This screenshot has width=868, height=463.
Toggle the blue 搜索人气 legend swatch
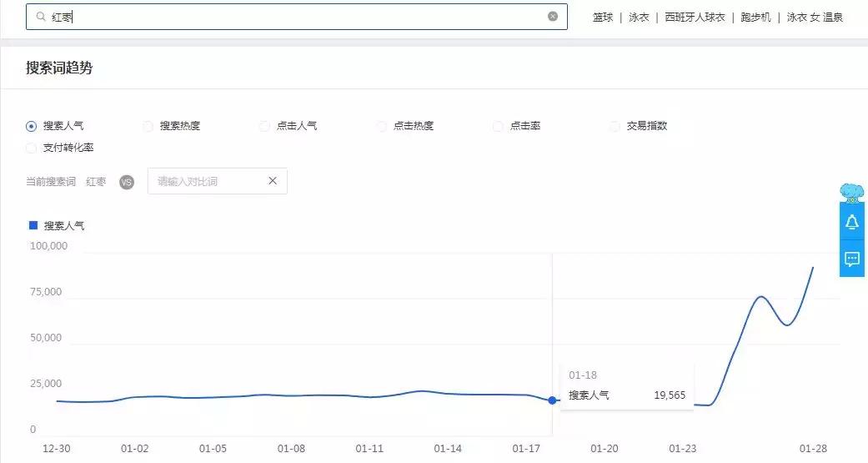click(x=33, y=225)
